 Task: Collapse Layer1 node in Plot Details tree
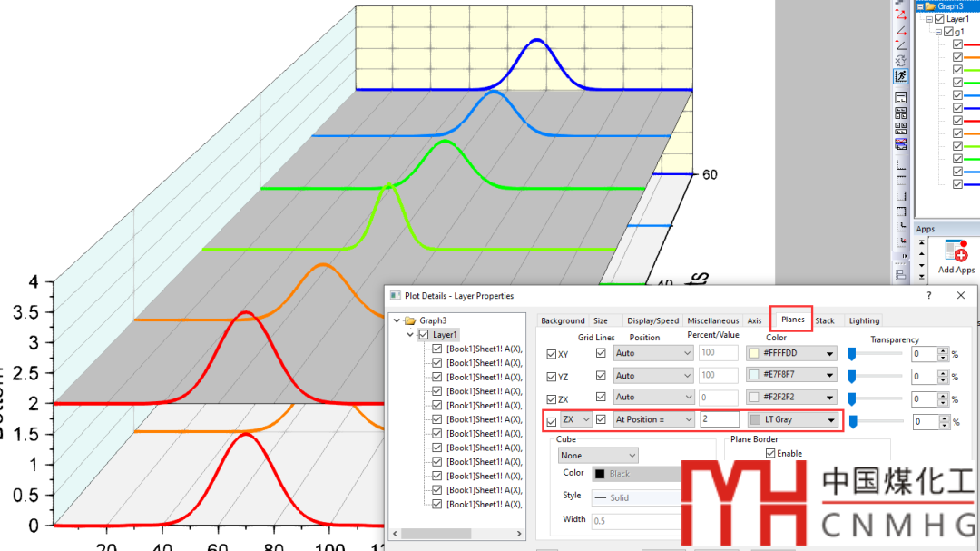(411, 335)
